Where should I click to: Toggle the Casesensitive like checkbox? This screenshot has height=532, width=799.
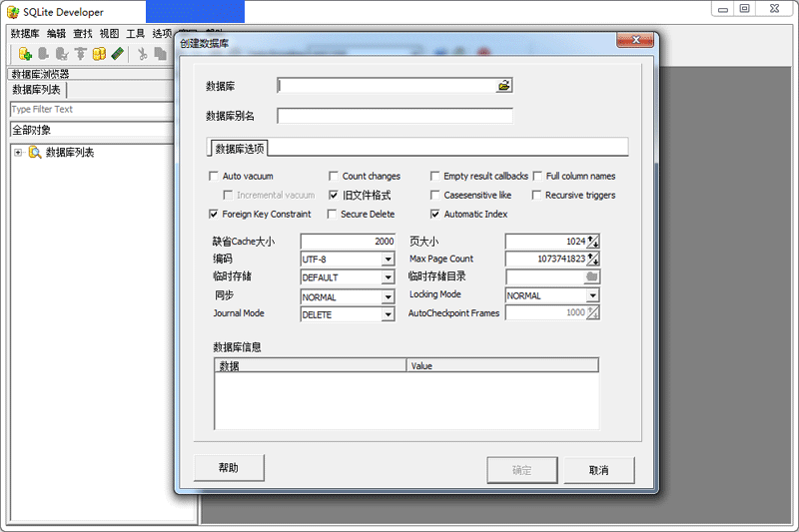click(x=435, y=196)
